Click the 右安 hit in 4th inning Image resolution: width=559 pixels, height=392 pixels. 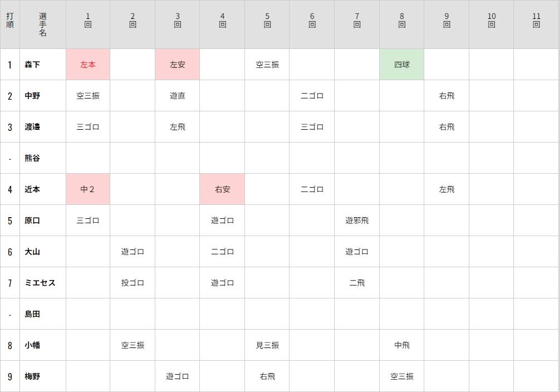222,189
